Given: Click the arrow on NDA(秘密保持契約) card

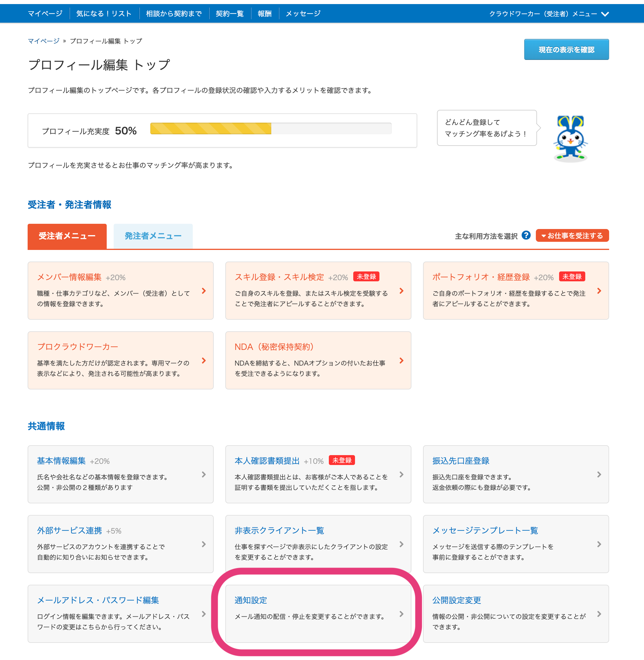Looking at the screenshot, I should pos(402,360).
